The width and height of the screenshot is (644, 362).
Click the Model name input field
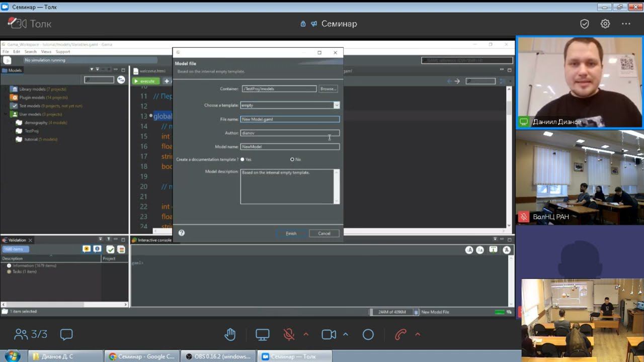coord(290,146)
